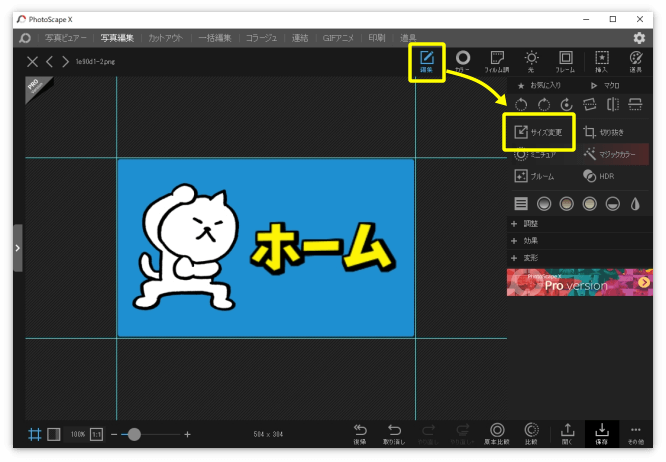
Task: Apply the ミニチュア miniature effect
Action: 535,155
